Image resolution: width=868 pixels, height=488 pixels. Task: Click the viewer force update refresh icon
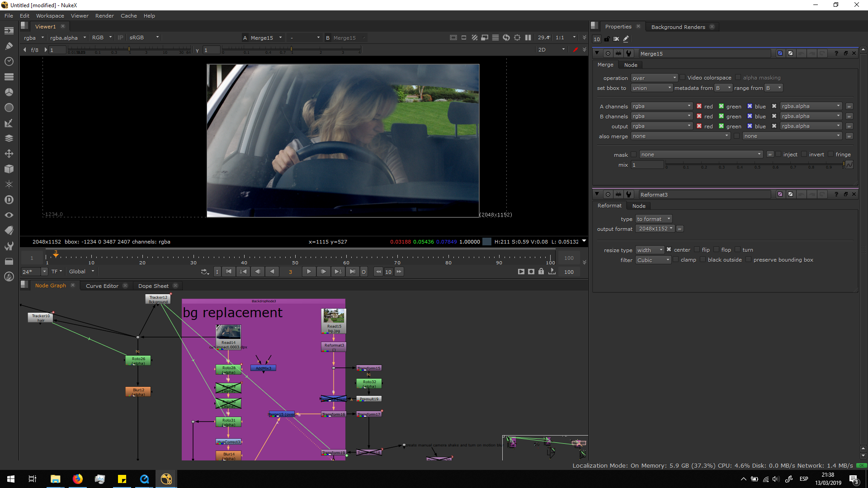[506, 38]
